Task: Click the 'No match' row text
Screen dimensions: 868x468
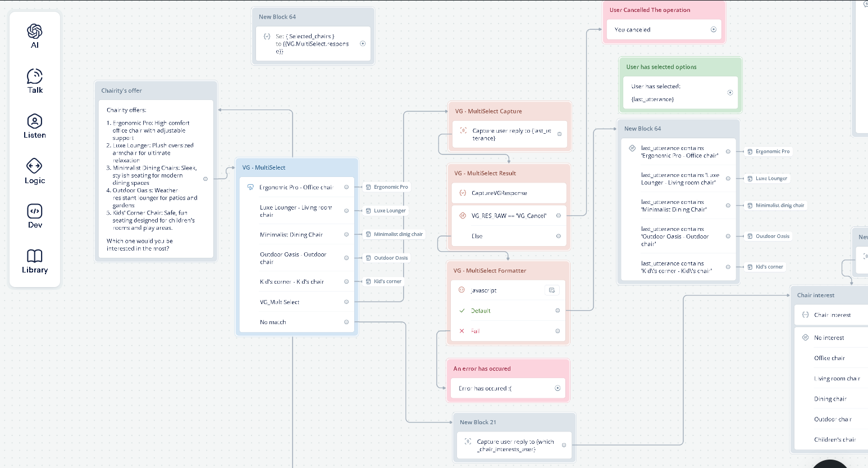Action: click(x=273, y=322)
